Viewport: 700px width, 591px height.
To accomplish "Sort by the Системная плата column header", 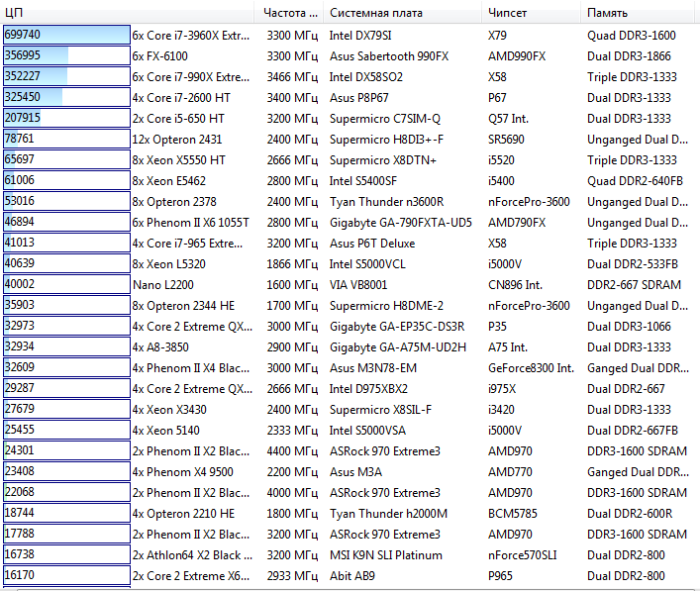I will pos(402,13).
